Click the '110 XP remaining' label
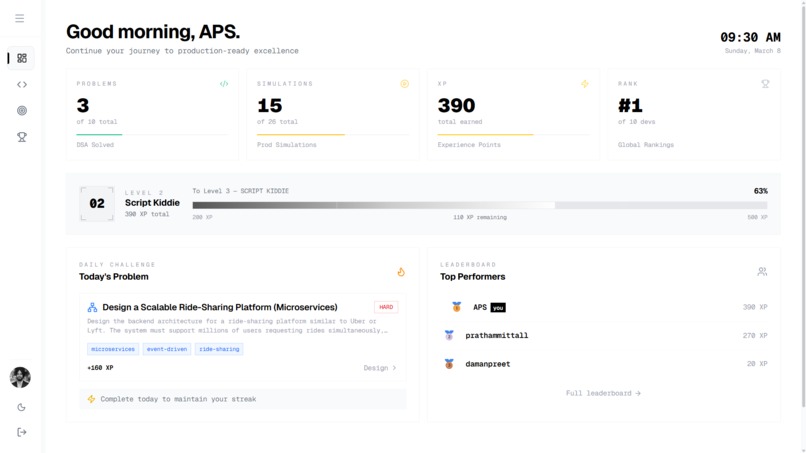 click(480, 218)
